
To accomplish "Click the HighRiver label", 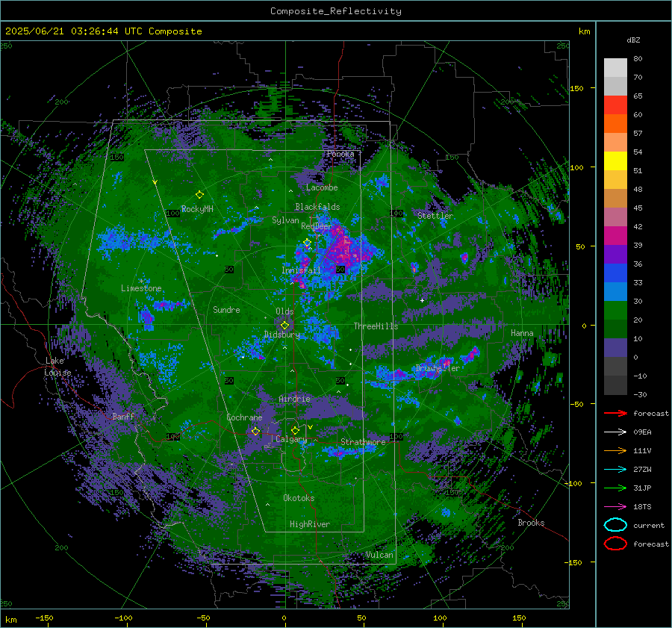I will coord(310,524).
